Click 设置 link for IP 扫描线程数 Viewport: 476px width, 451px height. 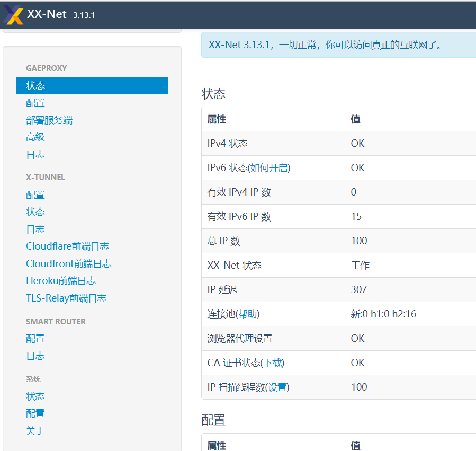(277, 387)
